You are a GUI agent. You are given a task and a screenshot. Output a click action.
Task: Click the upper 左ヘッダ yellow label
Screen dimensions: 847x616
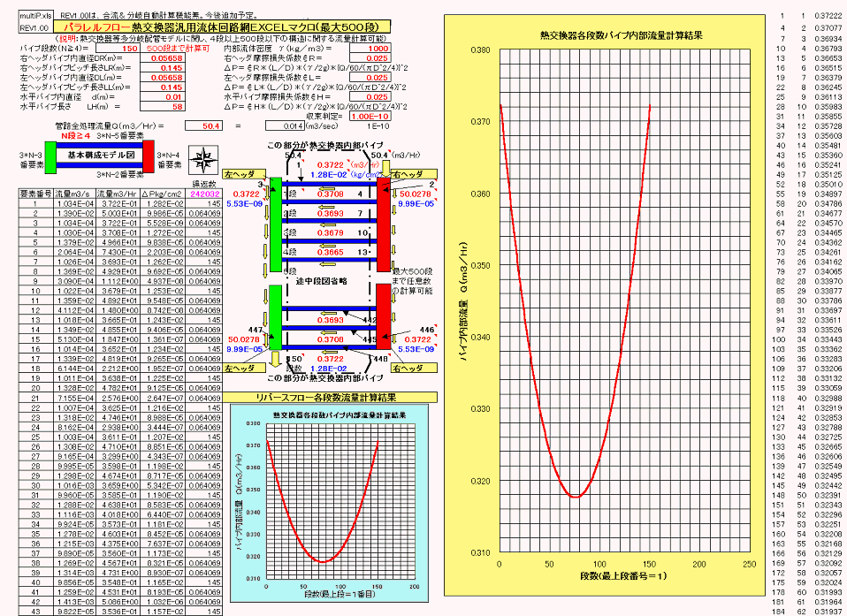pyautogui.click(x=242, y=175)
